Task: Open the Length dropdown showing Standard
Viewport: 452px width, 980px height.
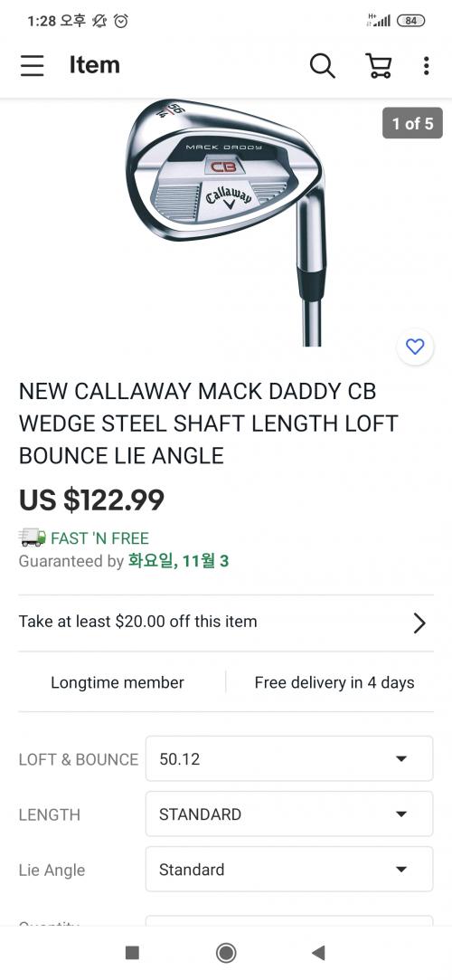Action: point(289,813)
